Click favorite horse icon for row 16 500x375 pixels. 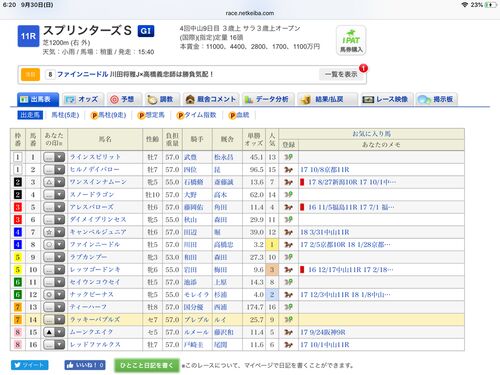288,345
